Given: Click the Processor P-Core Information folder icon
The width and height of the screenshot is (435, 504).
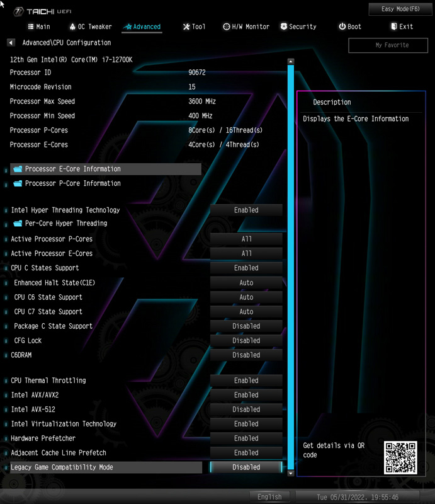Looking at the screenshot, I should [18, 183].
